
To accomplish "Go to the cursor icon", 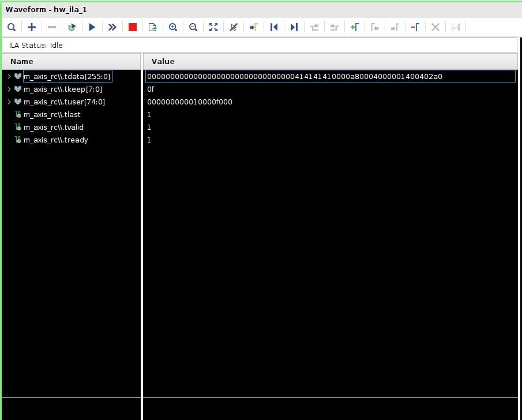I will point(253,27).
